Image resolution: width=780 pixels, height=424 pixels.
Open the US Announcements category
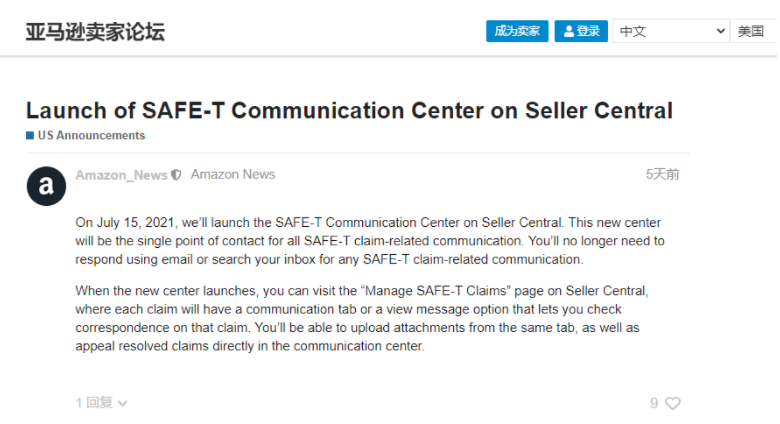click(91, 136)
